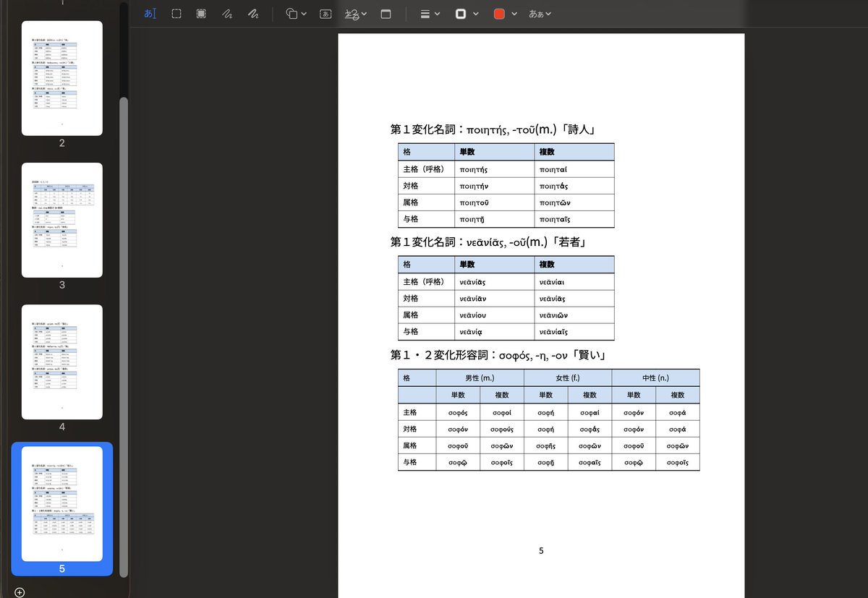
Task: Click the cell ποιηταί
Action: pos(574,169)
